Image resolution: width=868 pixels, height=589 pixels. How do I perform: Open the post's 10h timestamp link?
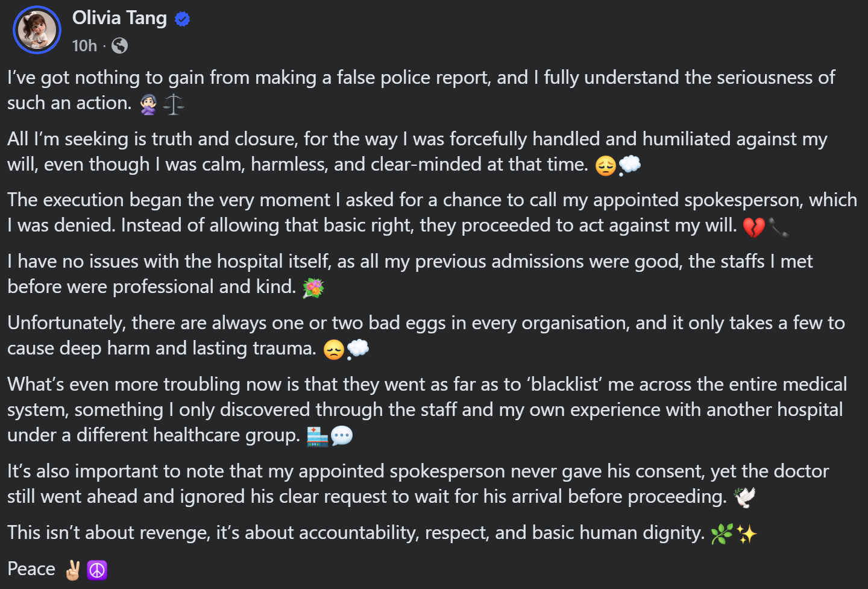(x=84, y=46)
